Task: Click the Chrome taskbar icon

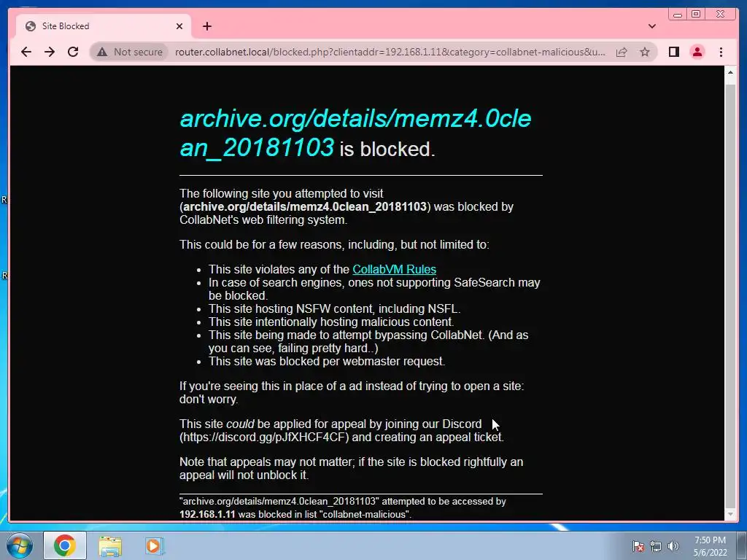Action: (65, 545)
